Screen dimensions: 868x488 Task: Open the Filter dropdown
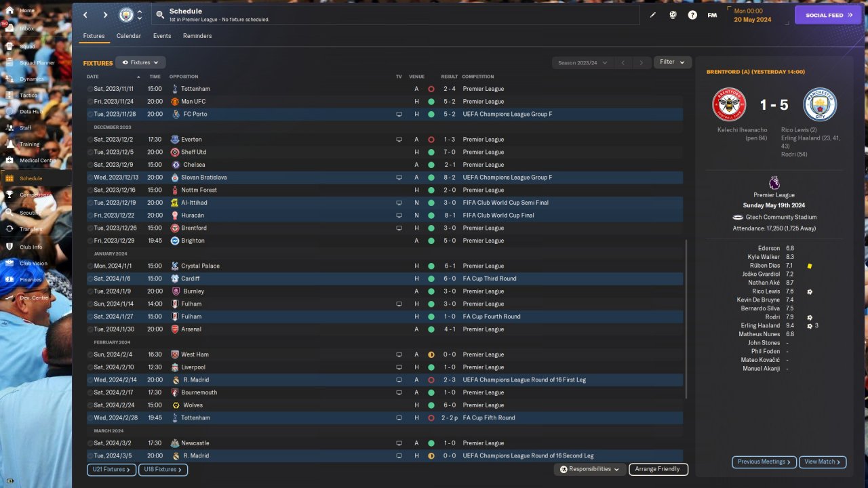pyautogui.click(x=673, y=62)
